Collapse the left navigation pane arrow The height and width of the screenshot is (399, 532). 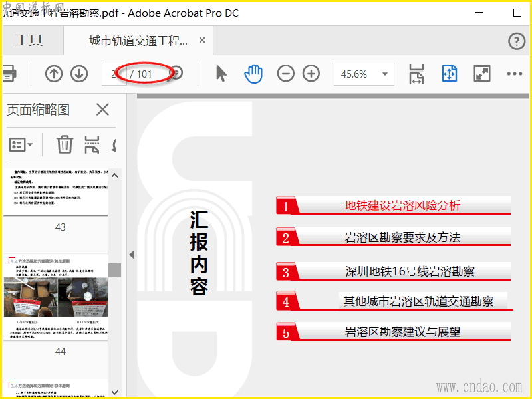[132, 255]
